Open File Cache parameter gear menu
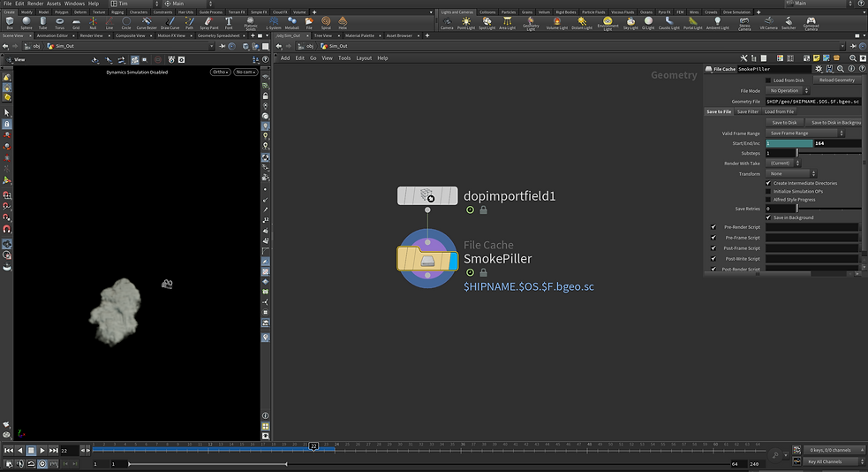 pos(819,69)
